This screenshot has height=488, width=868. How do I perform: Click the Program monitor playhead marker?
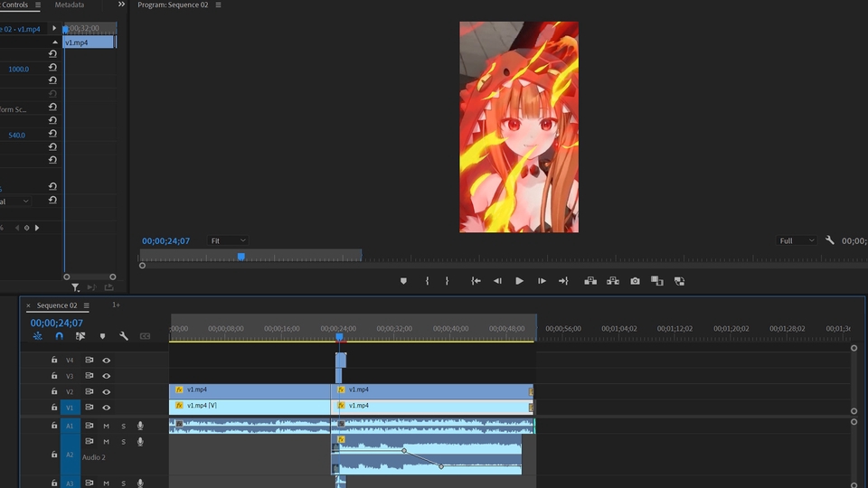tap(241, 256)
